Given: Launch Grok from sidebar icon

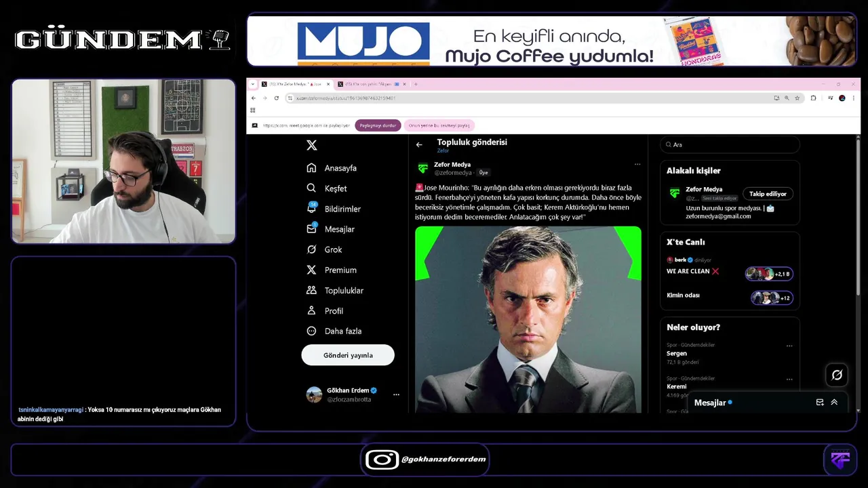Looking at the screenshot, I should point(311,249).
